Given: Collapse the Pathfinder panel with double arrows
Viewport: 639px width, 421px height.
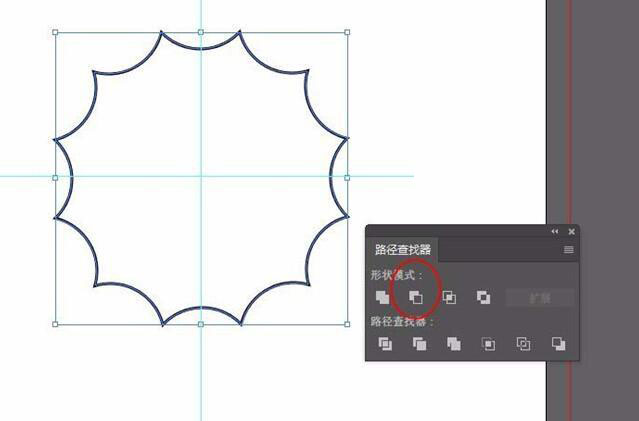Looking at the screenshot, I should pos(555,231).
